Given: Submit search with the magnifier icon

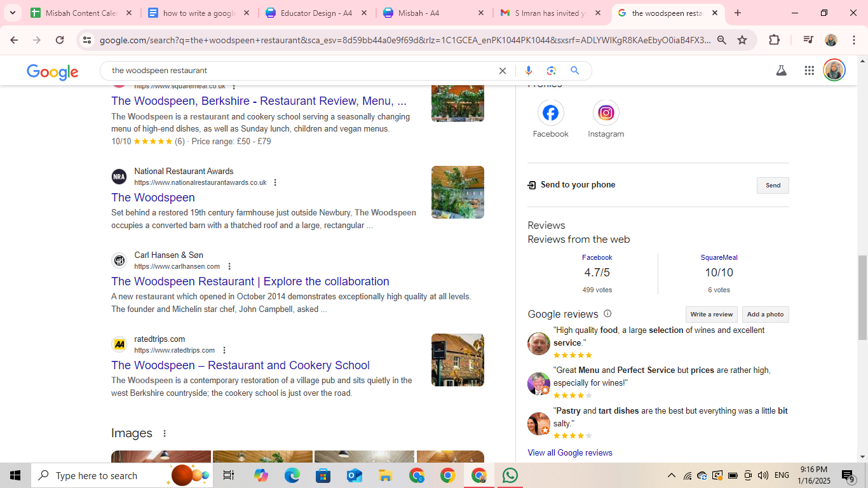Looking at the screenshot, I should pos(575,71).
